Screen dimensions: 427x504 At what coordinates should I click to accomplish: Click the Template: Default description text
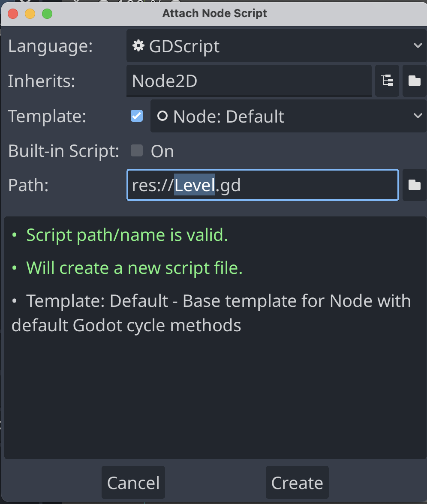211,313
